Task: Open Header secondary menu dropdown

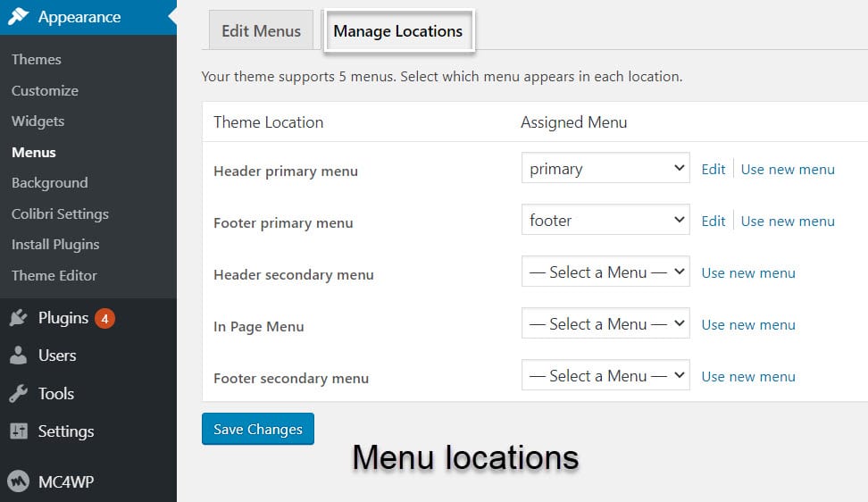Action: 605,272
